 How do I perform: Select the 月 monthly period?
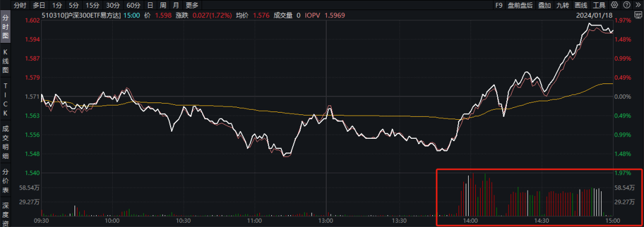click(176, 5)
